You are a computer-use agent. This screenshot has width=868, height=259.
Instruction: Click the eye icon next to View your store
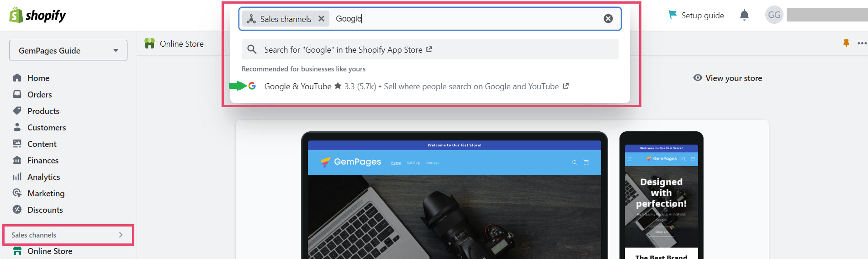[x=698, y=78]
